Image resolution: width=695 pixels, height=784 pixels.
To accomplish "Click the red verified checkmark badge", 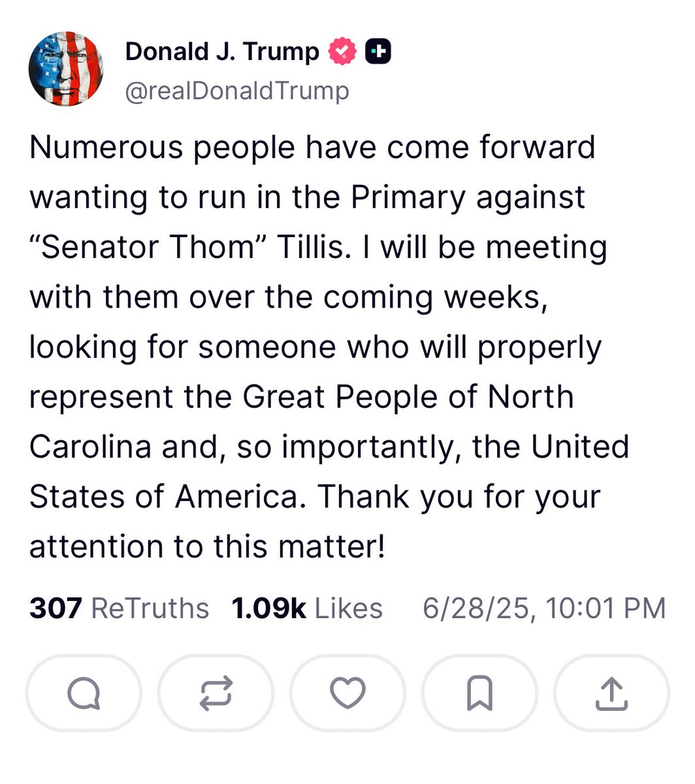I will (342, 52).
